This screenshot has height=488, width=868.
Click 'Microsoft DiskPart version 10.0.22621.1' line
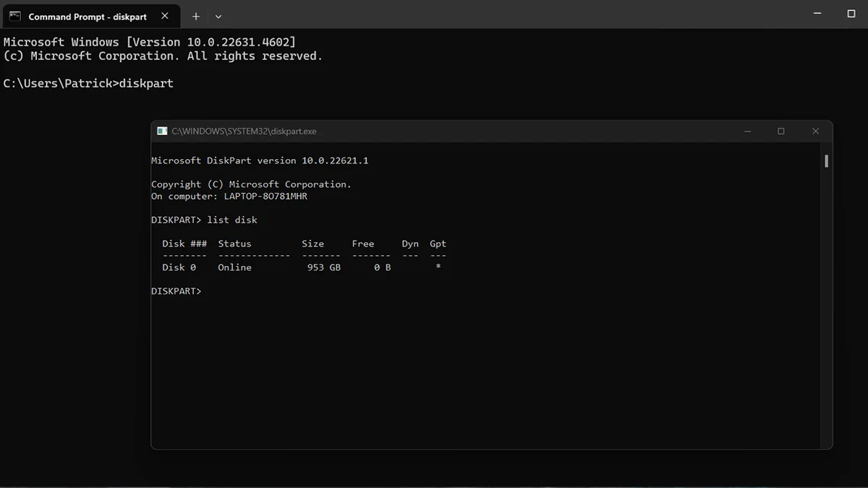coord(260,160)
